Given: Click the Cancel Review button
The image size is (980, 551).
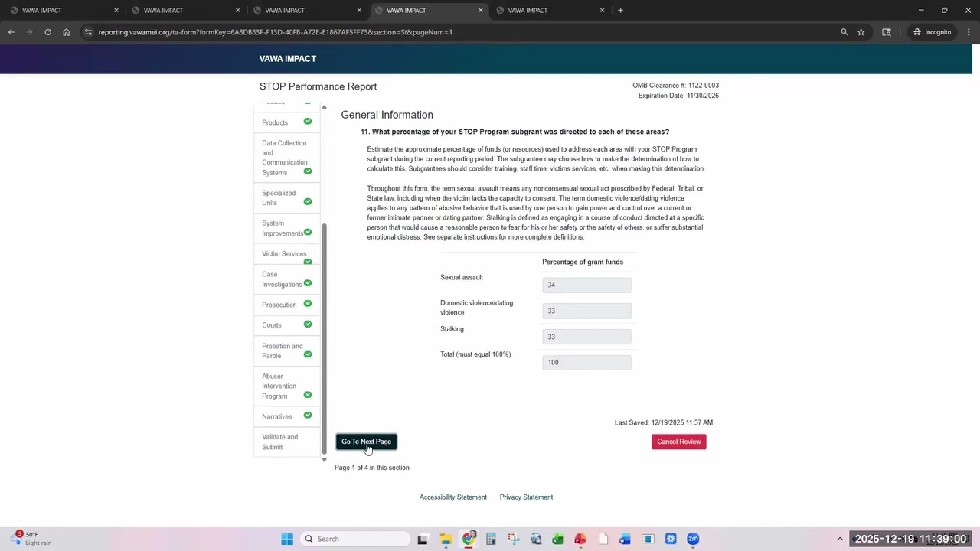Looking at the screenshot, I should pos(678,442).
